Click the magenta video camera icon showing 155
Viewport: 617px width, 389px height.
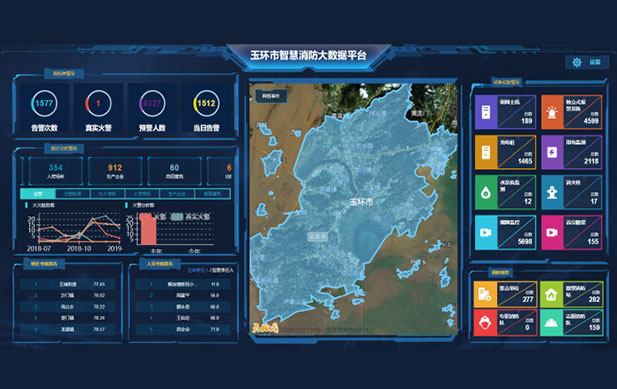point(552,232)
